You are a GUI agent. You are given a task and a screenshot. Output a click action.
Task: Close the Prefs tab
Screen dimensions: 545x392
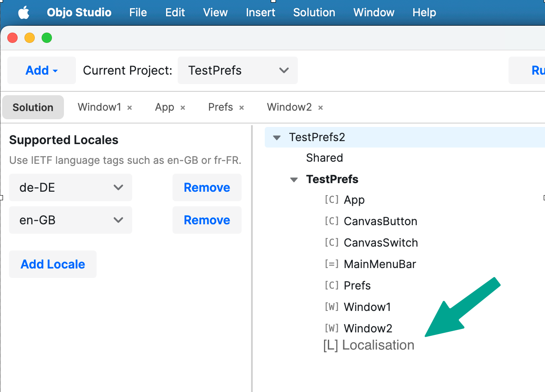[242, 108]
